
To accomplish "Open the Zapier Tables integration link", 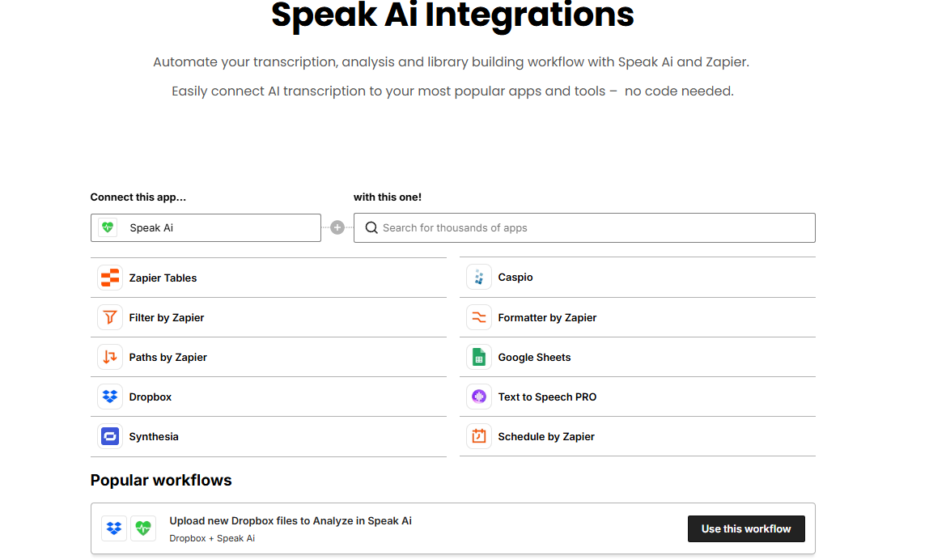I will (163, 278).
